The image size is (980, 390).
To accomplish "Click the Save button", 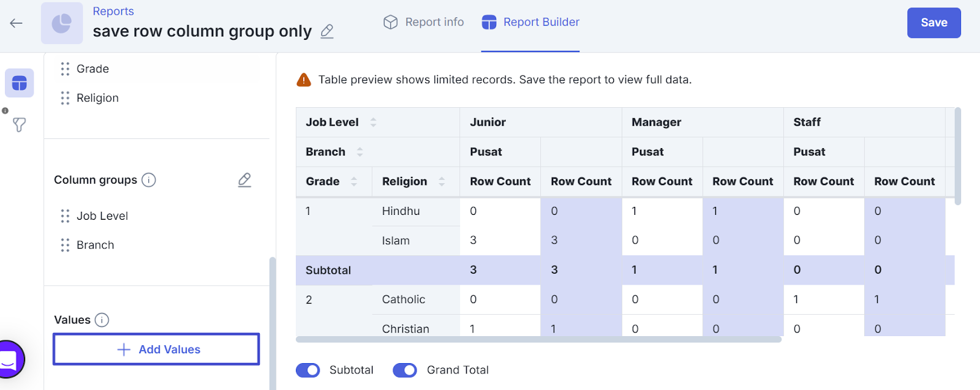I will (x=933, y=23).
